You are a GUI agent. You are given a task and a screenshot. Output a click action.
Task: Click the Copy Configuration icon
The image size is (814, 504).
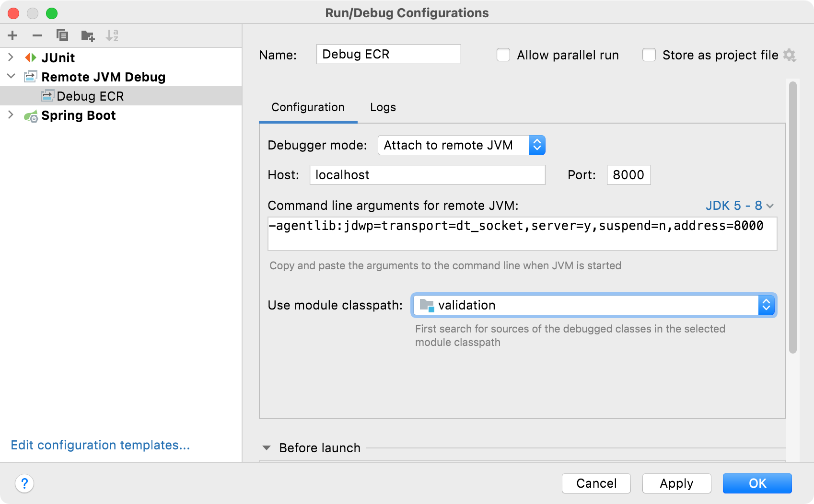click(62, 35)
